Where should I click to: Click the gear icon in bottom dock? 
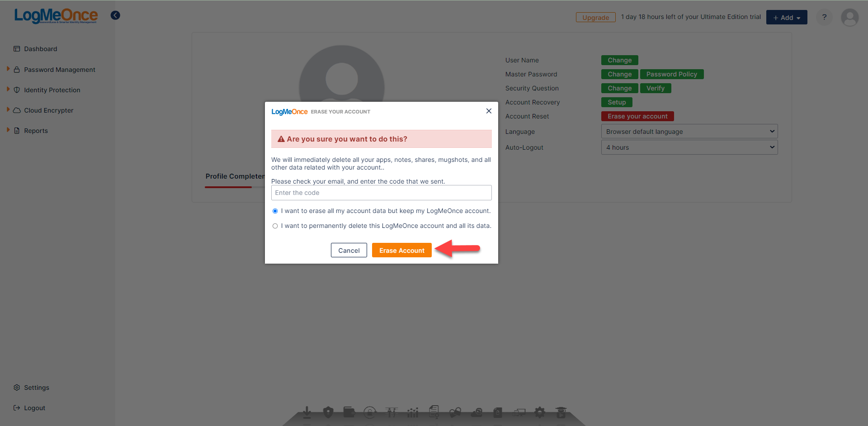coord(540,412)
